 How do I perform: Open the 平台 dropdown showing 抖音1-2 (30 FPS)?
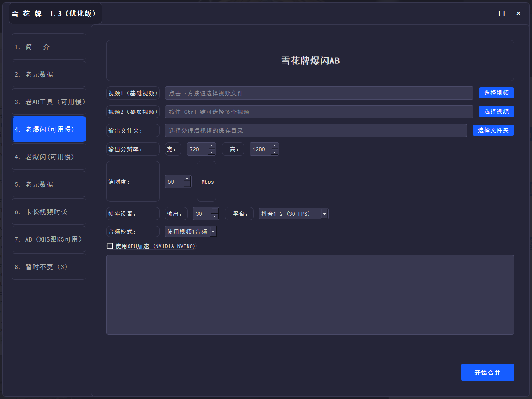[293, 213]
